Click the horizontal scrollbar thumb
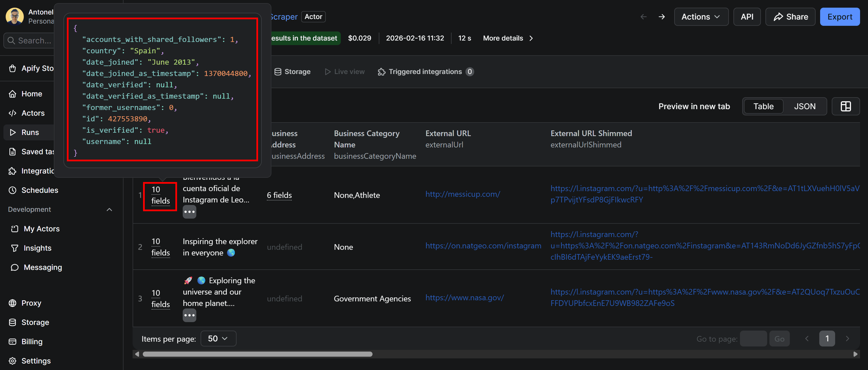 [x=258, y=354]
